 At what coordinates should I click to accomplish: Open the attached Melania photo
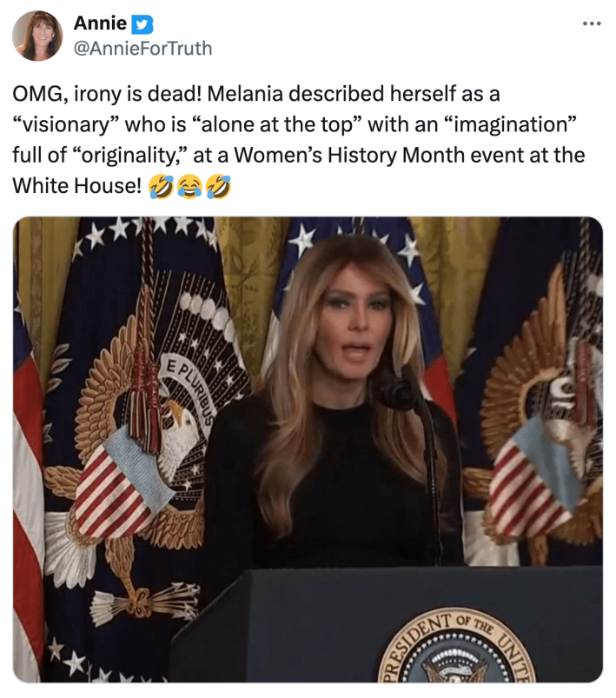click(310, 452)
